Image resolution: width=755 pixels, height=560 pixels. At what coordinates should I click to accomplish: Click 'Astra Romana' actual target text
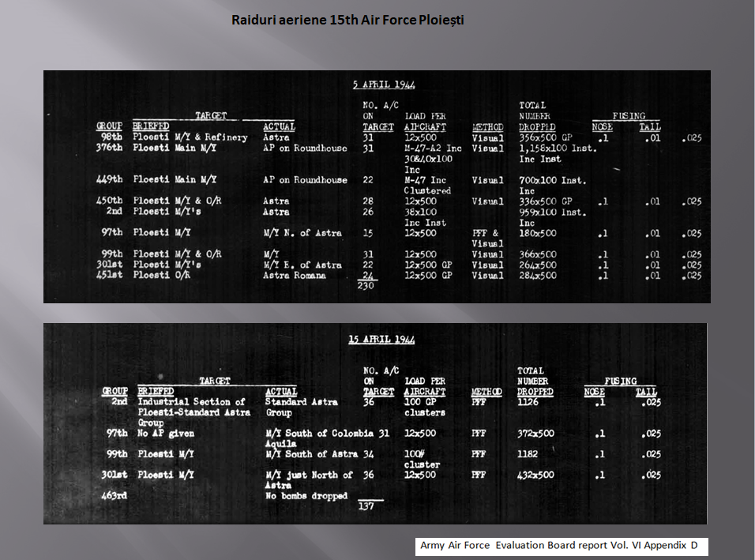[x=295, y=276]
